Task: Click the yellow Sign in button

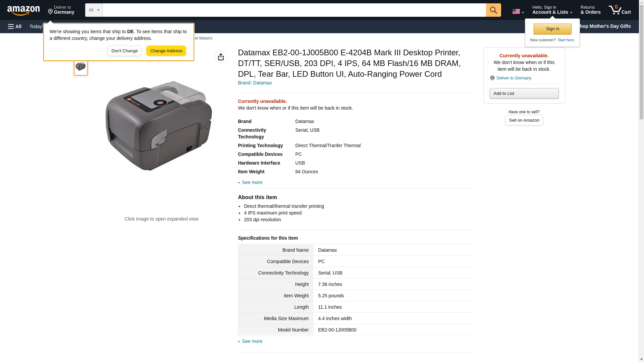Action: [552, 29]
